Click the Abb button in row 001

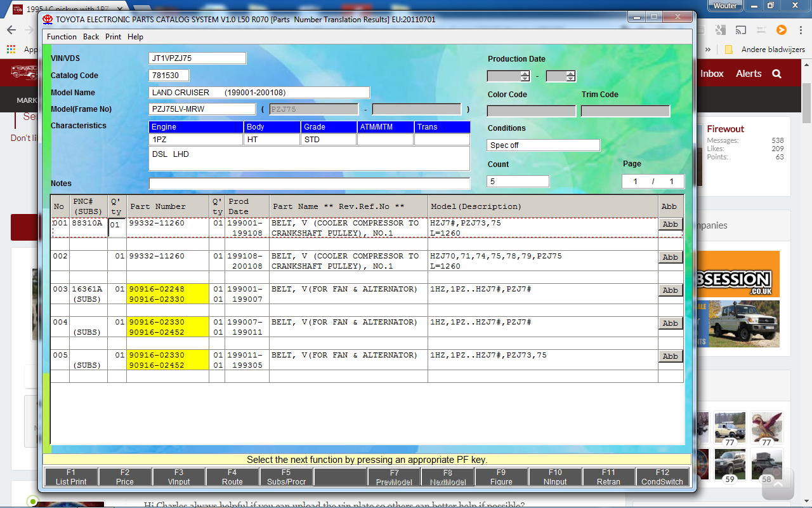[x=671, y=224]
